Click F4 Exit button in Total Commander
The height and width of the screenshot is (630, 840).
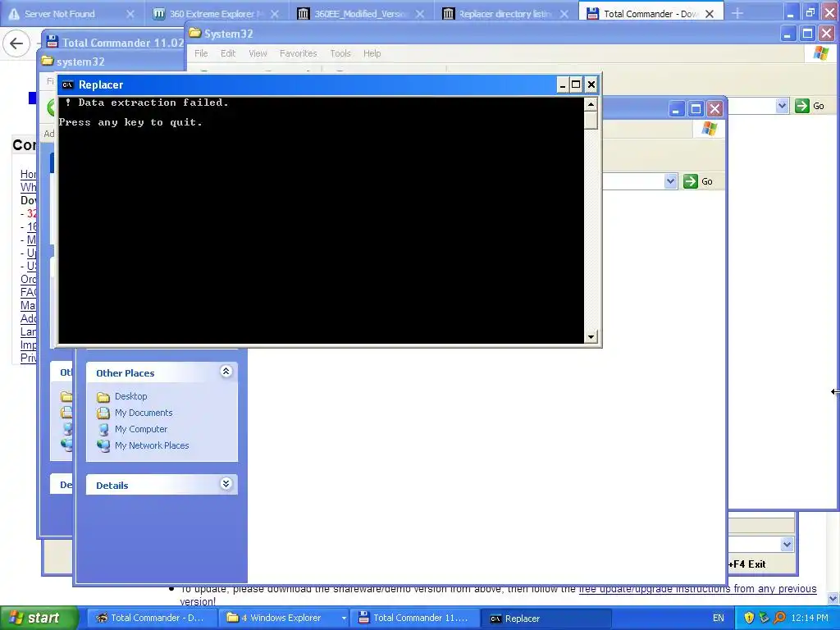(x=747, y=564)
